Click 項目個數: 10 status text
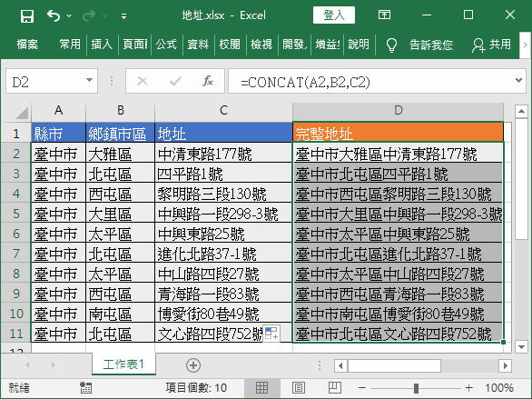This screenshot has width=532, height=399. [196, 387]
